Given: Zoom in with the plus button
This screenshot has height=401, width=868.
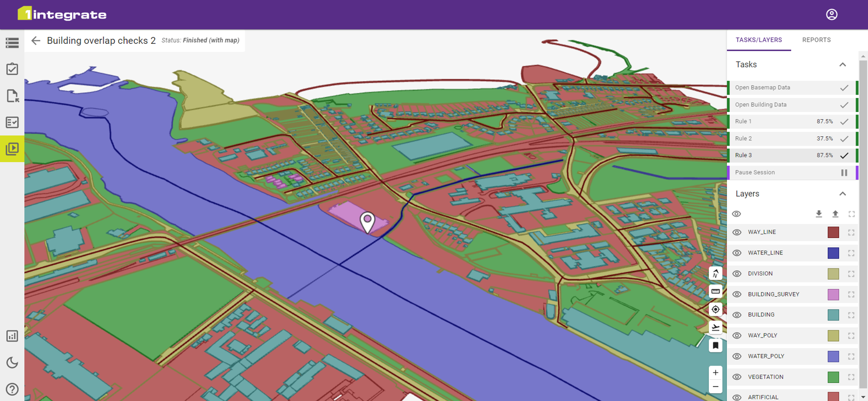Looking at the screenshot, I should tap(715, 373).
